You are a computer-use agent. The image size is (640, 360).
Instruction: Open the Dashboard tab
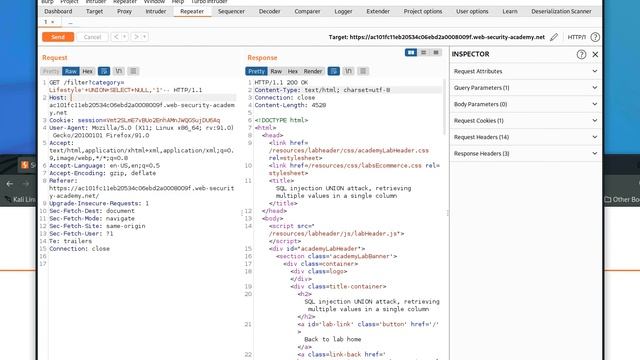pyautogui.click(x=58, y=11)
